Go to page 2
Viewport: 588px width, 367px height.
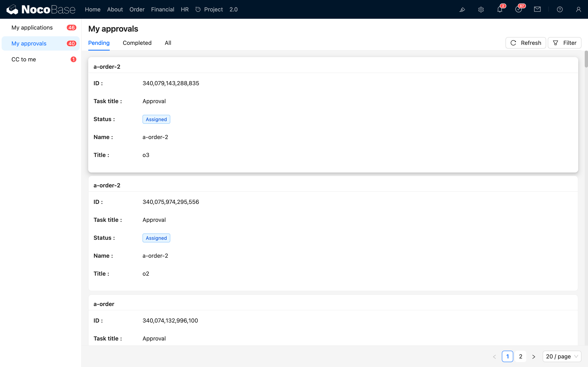click(x=520, y=356)
